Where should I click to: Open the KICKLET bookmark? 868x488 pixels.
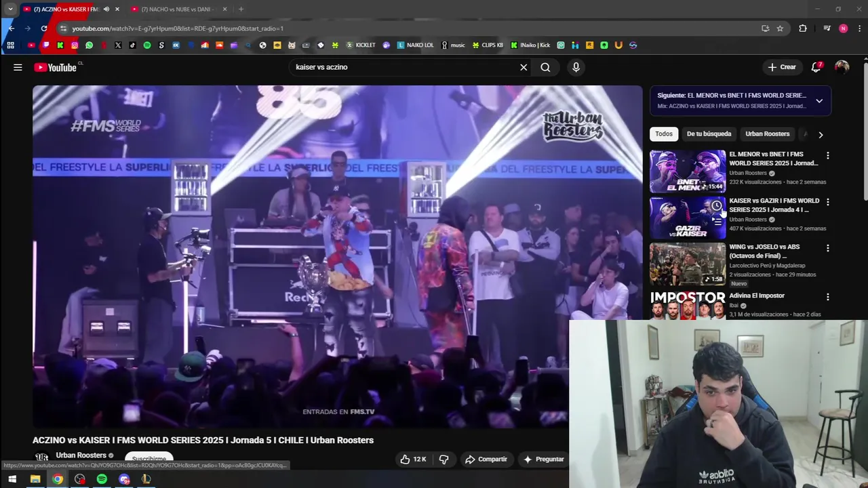[x=361, y=45]
